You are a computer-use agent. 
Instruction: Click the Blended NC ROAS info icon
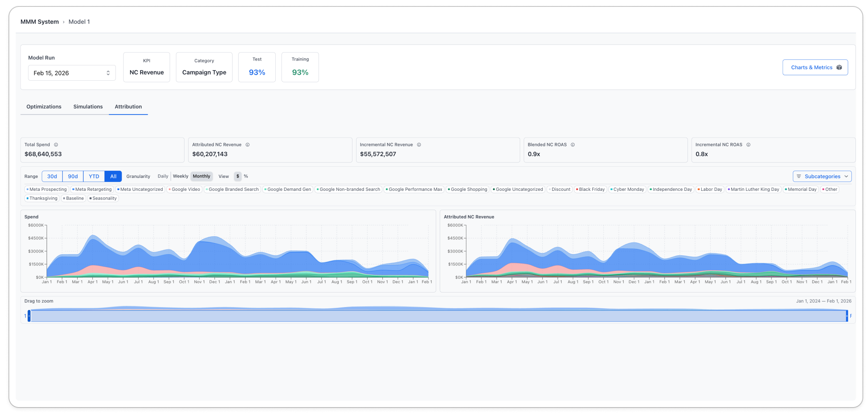(x=572, y=145)
